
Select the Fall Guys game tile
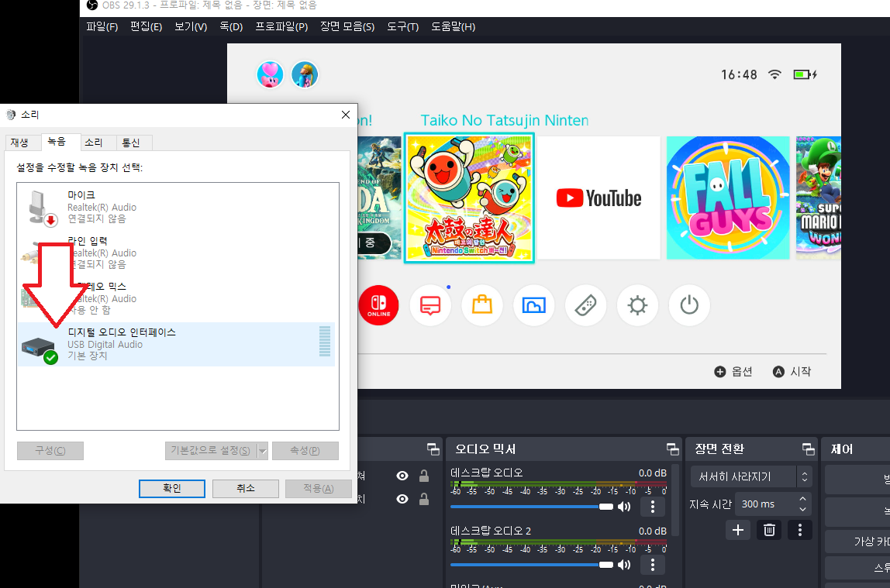coord(728,198)
